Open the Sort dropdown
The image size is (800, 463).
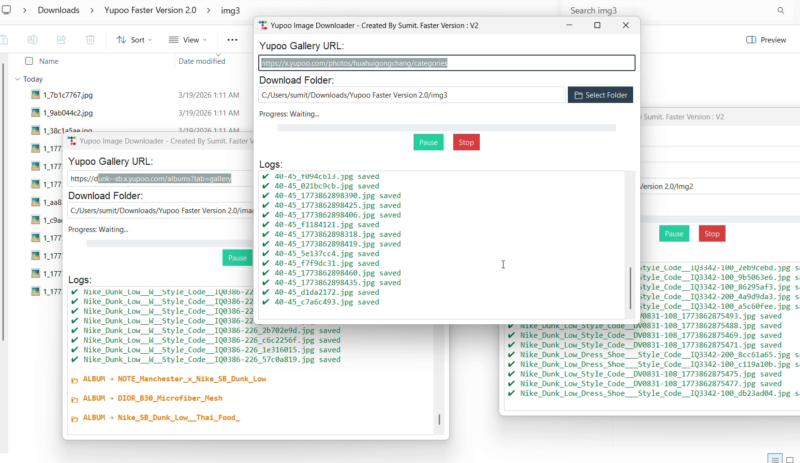[x=134, y=40]
